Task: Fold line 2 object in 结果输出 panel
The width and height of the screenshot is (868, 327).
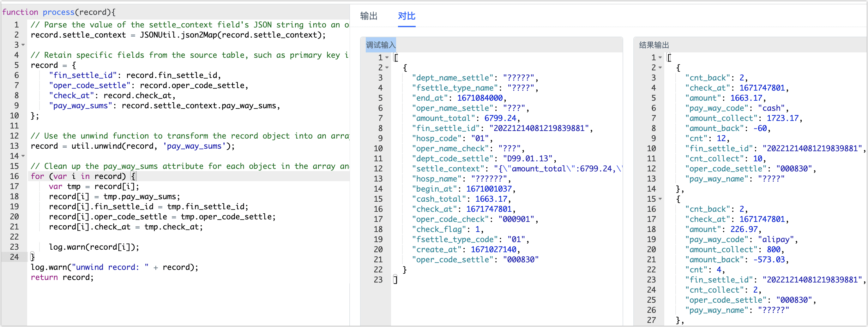Action: point(660,68)
